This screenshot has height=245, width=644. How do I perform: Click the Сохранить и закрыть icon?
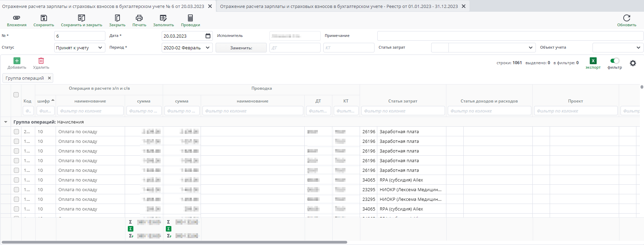[x=82, y=18]
